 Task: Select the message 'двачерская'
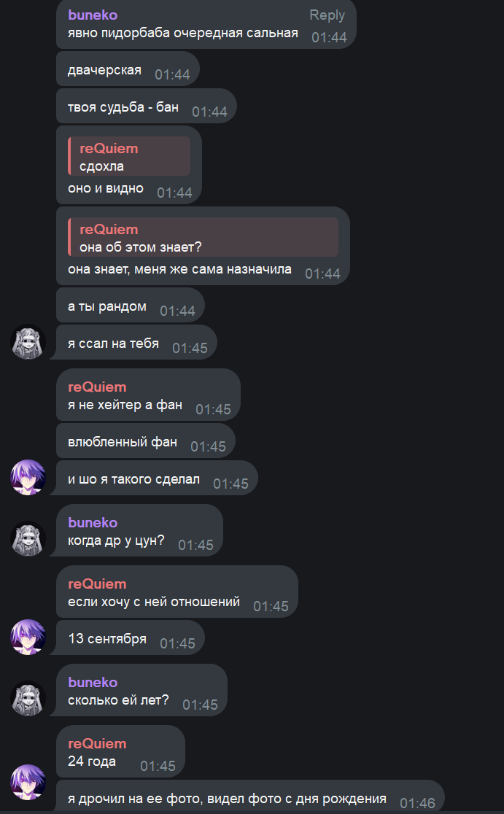tap(128, 69)
